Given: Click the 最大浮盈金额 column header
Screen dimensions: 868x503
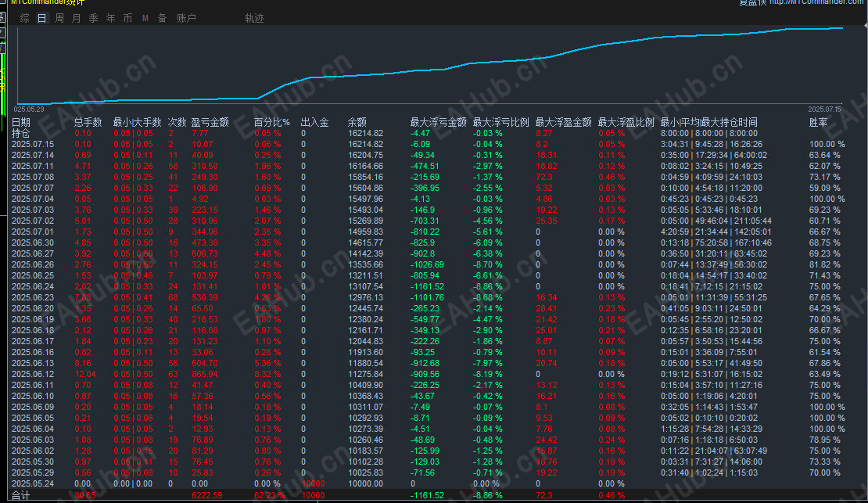Looking at the screenshot, I should pos(564,123).
